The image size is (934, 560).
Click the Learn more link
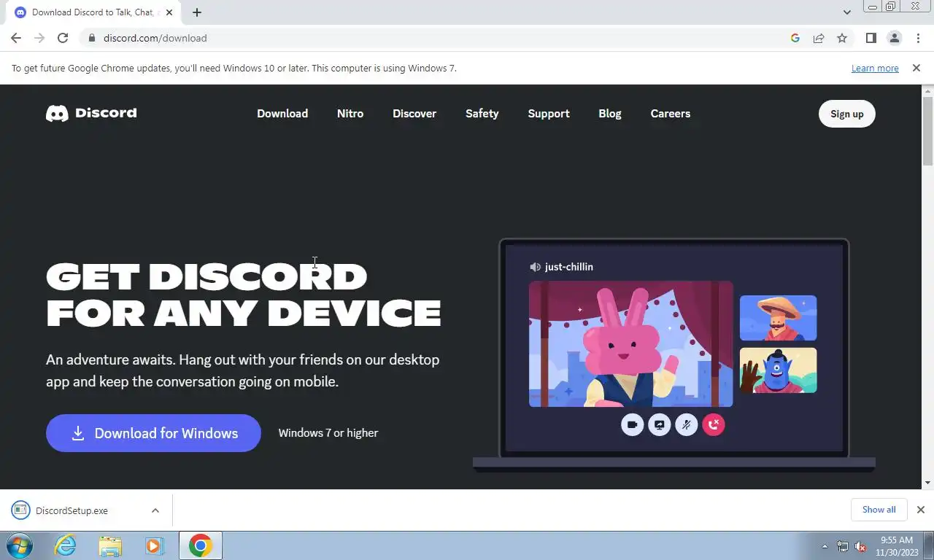pos(875,68)
